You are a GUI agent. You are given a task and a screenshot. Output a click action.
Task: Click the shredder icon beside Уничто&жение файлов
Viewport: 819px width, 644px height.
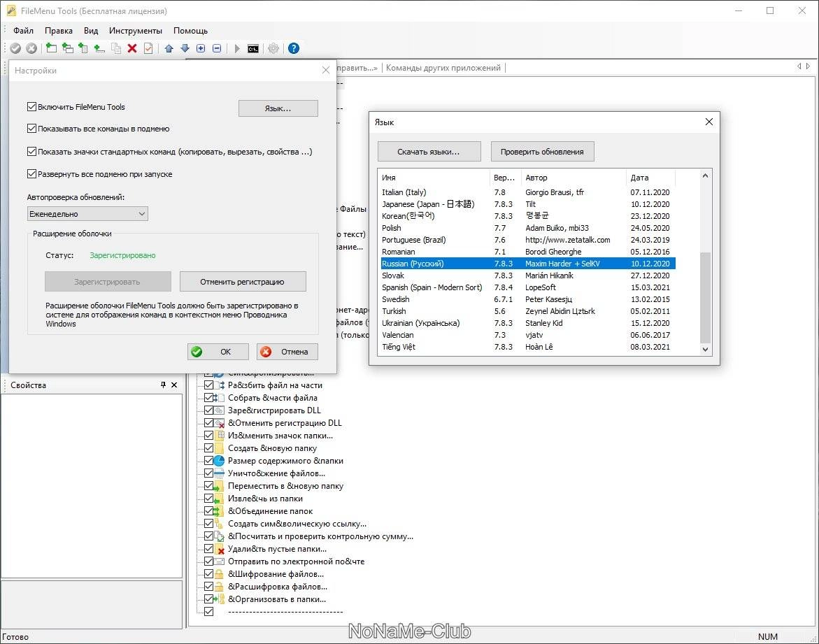(x=220, y=473)
